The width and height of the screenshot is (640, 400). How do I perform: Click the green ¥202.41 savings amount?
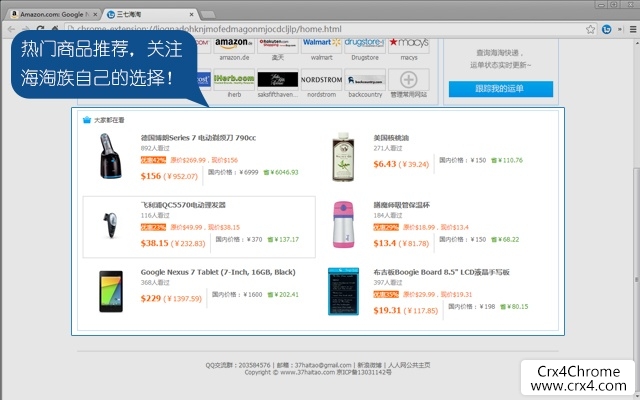tap(283, 294)
